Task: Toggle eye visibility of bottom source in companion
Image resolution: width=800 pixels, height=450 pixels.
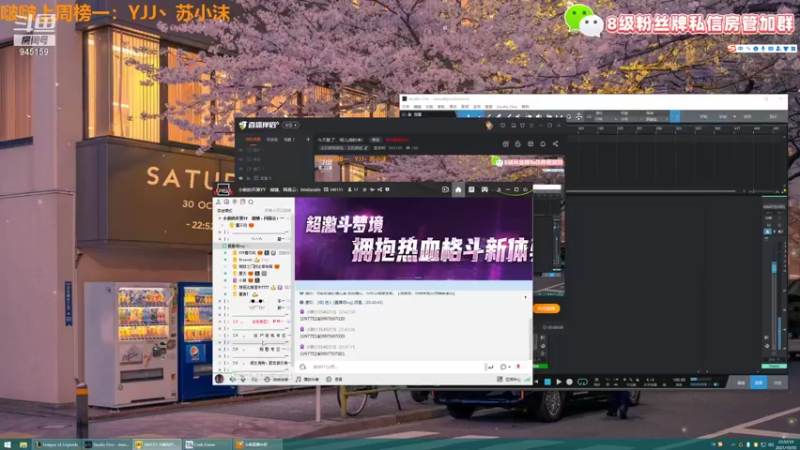Action: [x=241, y=178]
